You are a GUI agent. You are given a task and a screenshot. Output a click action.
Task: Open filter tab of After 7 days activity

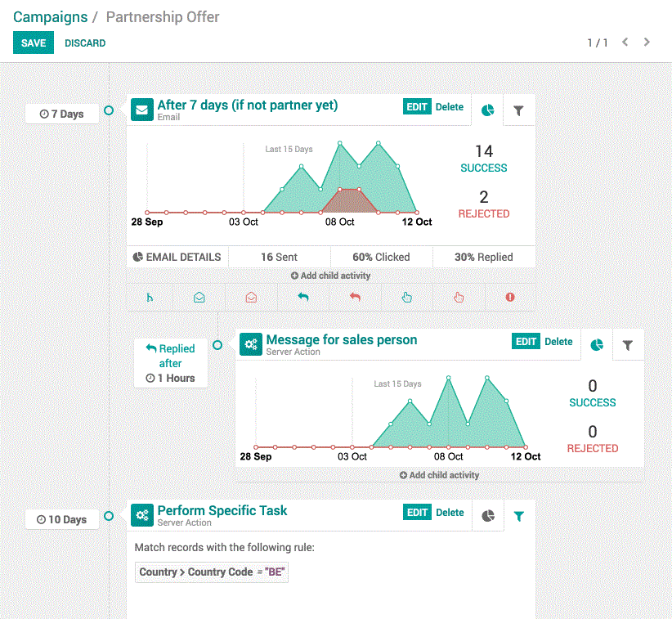pos(518,110)
